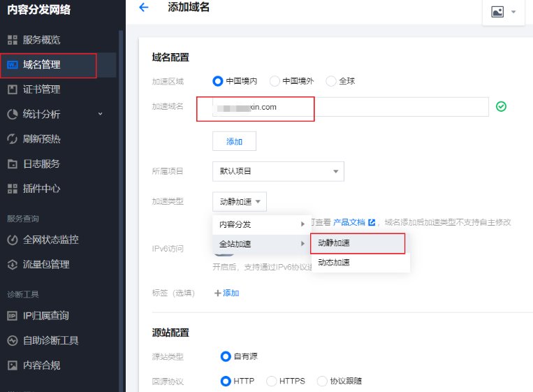Choose 动态加速 in the submenu
This screenshot has height=392, width=533.
pos(360,263)
